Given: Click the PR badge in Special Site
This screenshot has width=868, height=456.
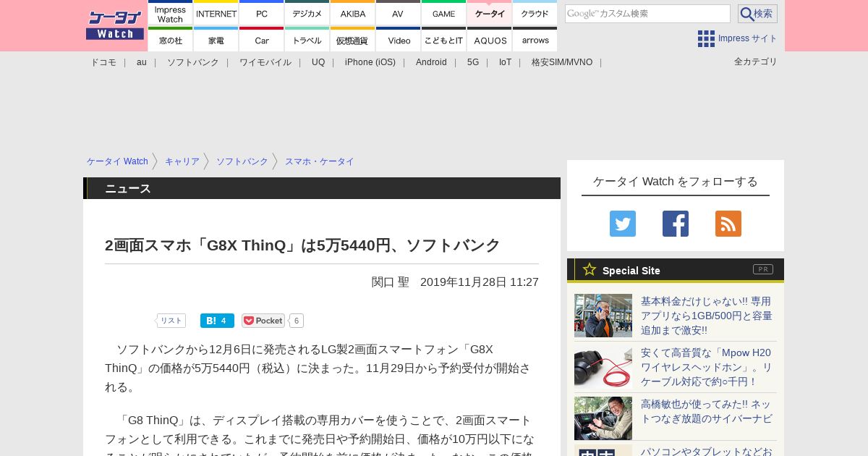Looking at the screenshot, I should tap(763, 269).
